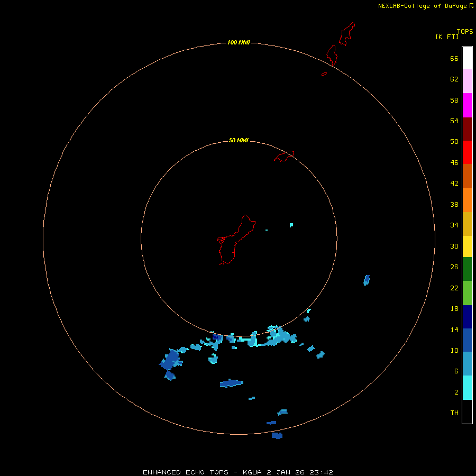This screenshot has height=476, width=476.
Task: Select the "2" scale label
Action: click(456, 392)
